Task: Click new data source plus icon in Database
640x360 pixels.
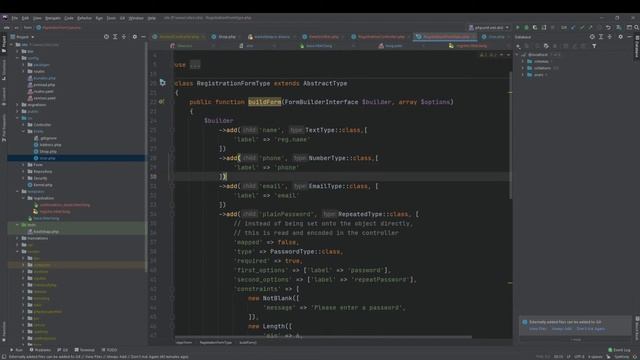Action: pyautogui.click(x=518, y=46)
